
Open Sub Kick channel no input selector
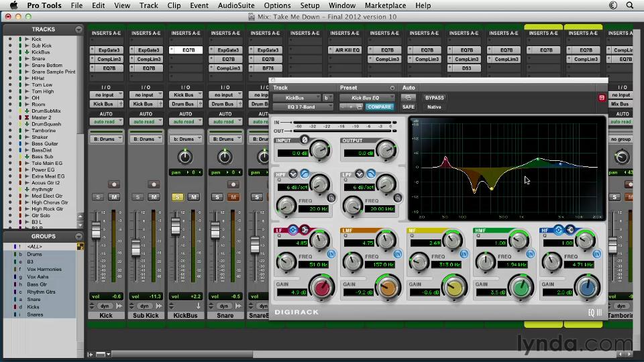[146, 95]
